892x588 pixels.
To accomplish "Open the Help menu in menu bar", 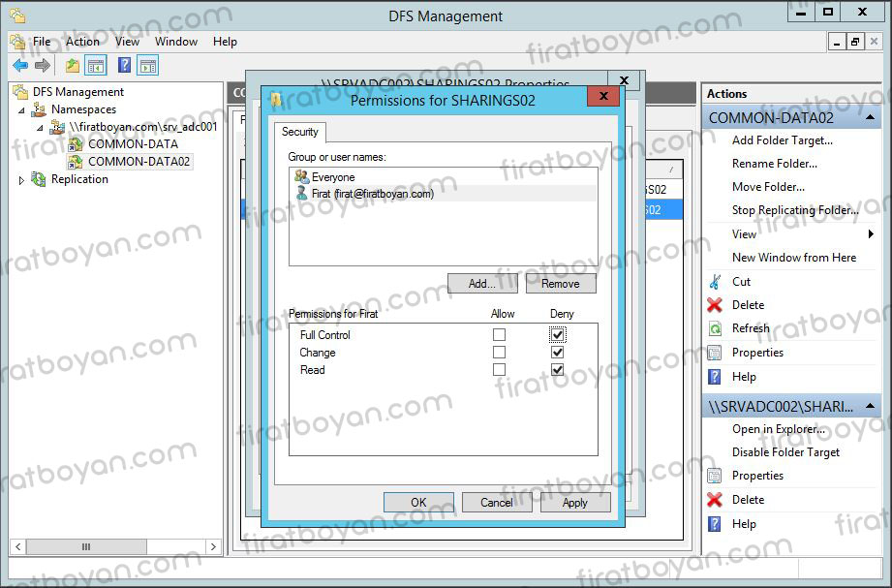I will [225, 42].
